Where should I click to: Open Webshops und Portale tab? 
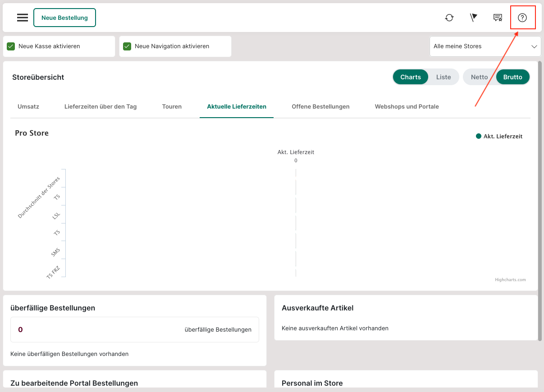pos(407,107)
